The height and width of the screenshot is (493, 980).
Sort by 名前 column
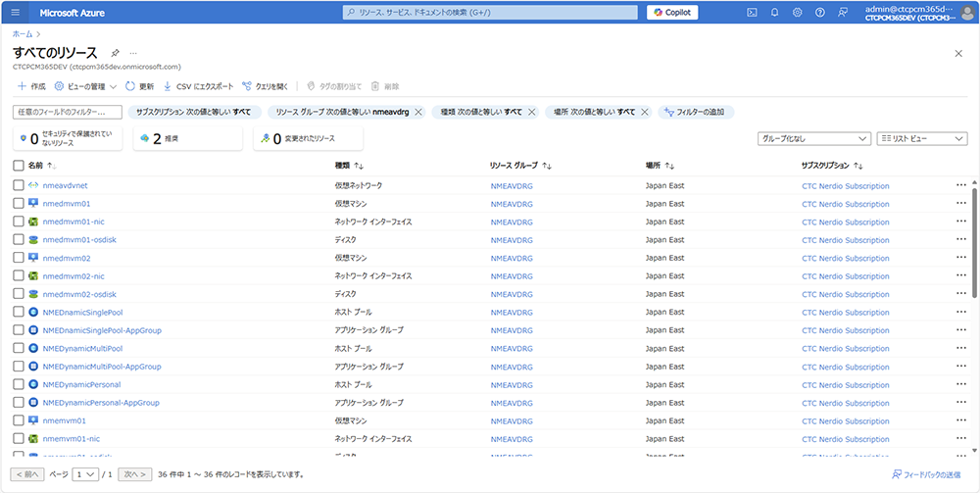pos(42,166)
